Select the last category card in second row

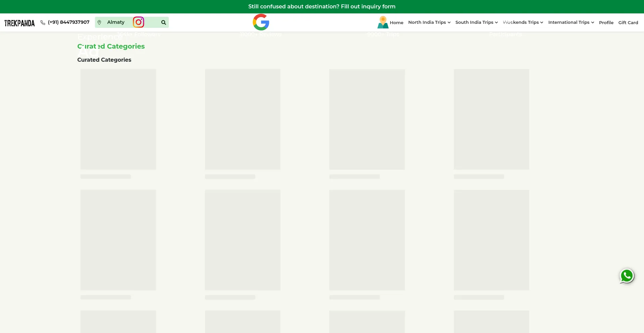click(491, 240)
